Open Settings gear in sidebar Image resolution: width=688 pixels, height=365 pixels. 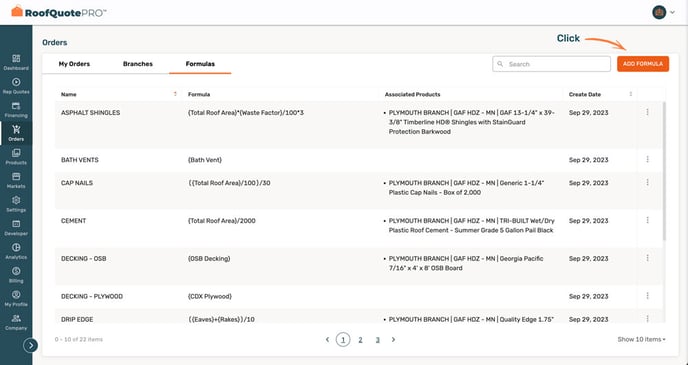[x=16, y=204]
